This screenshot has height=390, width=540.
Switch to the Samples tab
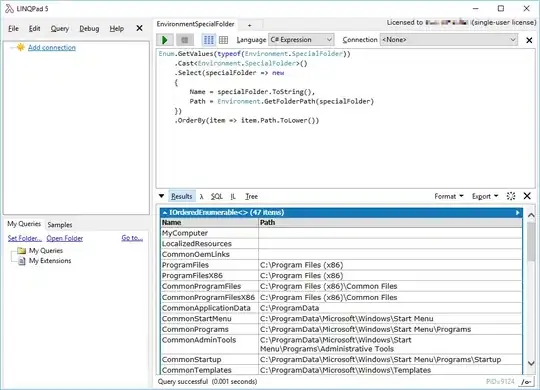click(60, 225)
